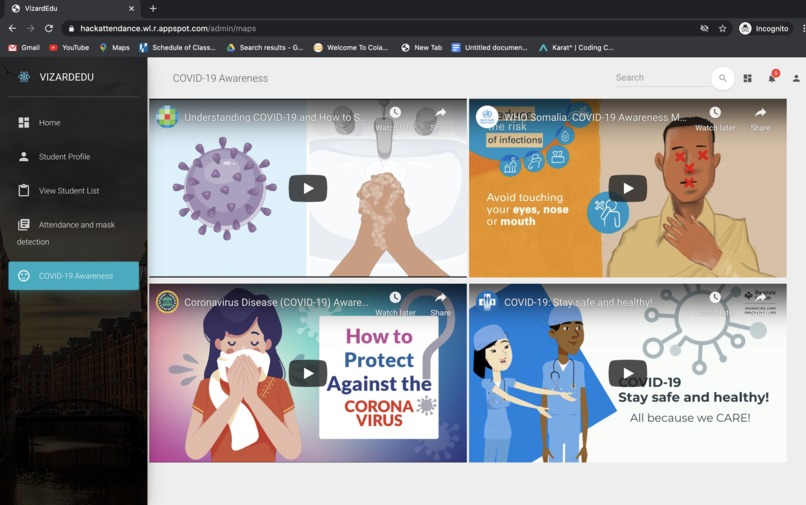Click WHO channel avatar on Somalia video

point(487,117)
